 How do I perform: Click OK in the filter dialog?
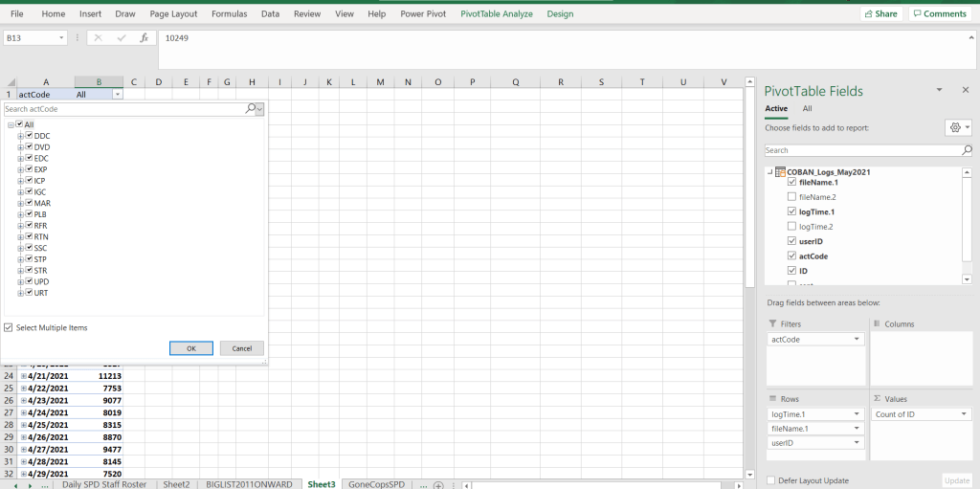click(191, 348)
